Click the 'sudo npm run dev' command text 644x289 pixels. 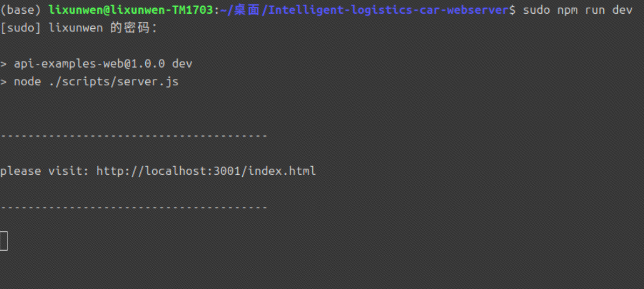pyautogui.click(x=578, y=10)
